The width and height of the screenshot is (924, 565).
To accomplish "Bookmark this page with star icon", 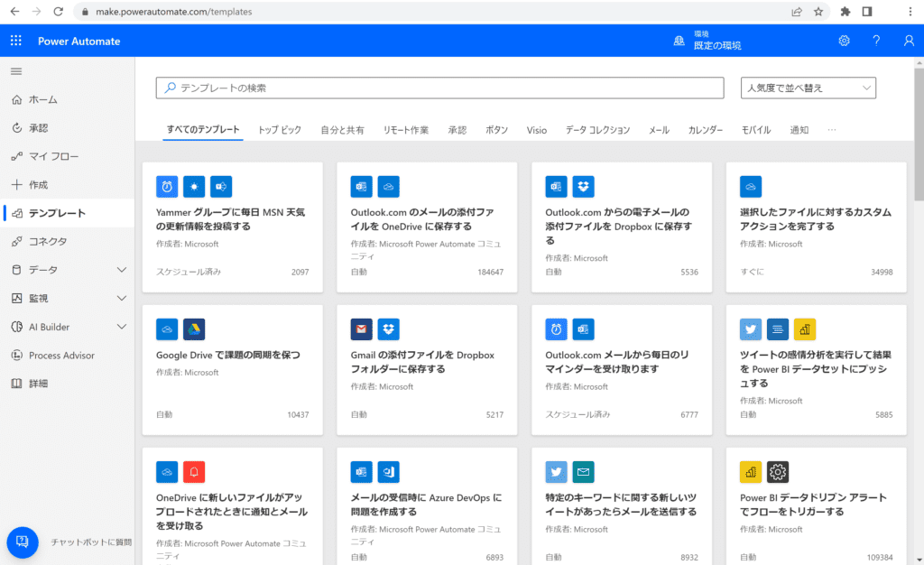I will 818,12.
